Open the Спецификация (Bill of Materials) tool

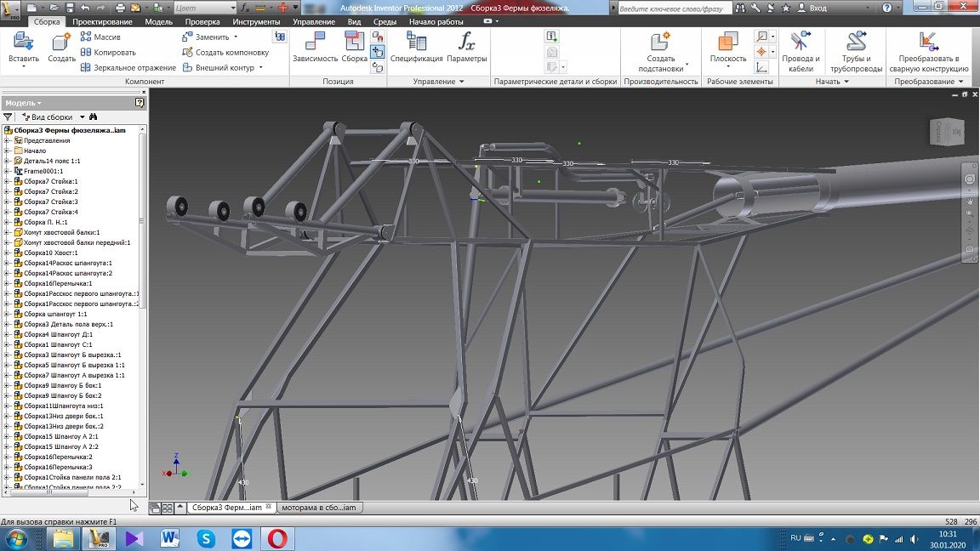(416, 42)
